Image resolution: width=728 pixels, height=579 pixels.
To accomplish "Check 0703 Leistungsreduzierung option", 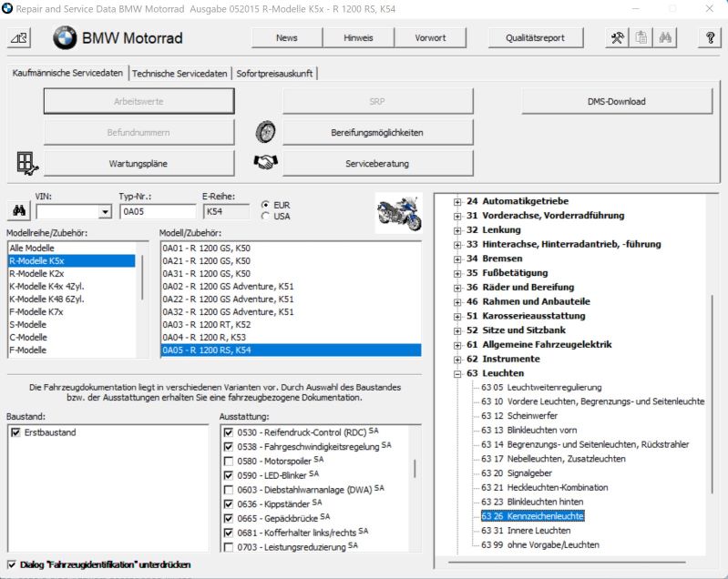I will (229, 547).
